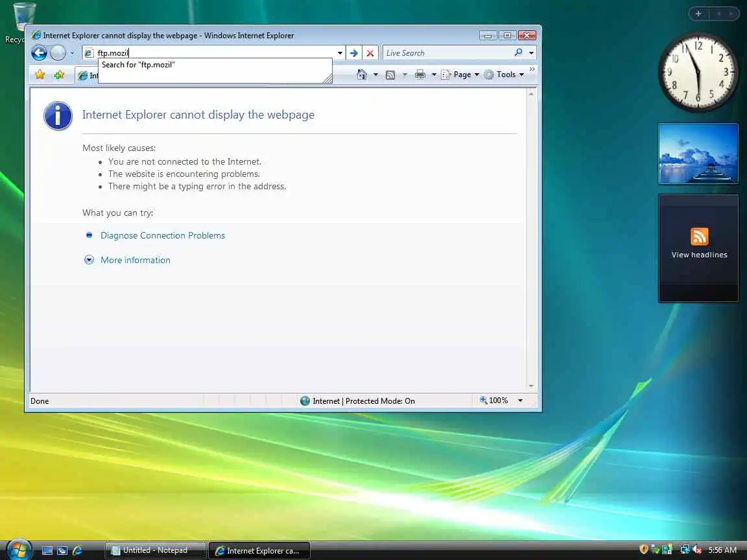The image size is (747, 560).
Task: Open the zoom level dropdown arrow
Action: (x=520, y=401)
